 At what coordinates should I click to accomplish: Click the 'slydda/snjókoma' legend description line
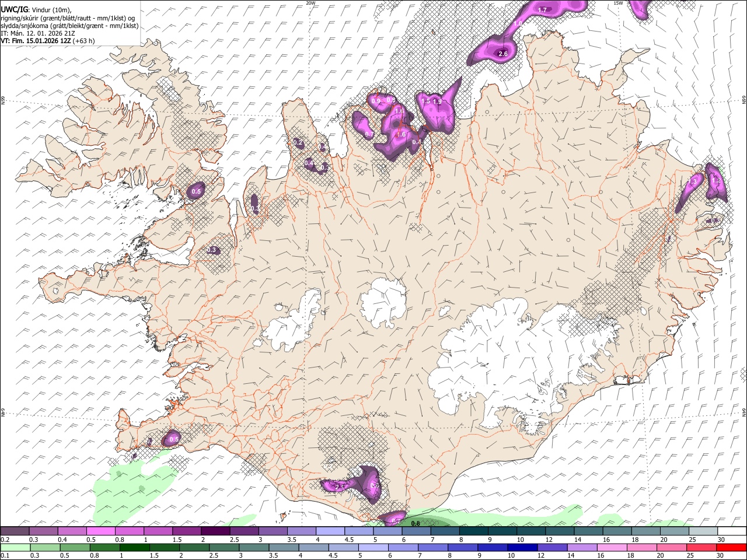pyautogui.click(x=69, y=26)
